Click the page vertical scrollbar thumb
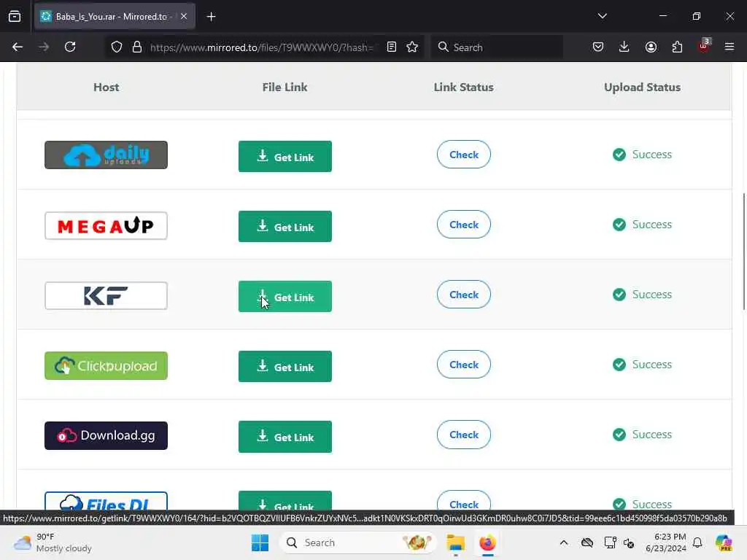 point(743,252)
